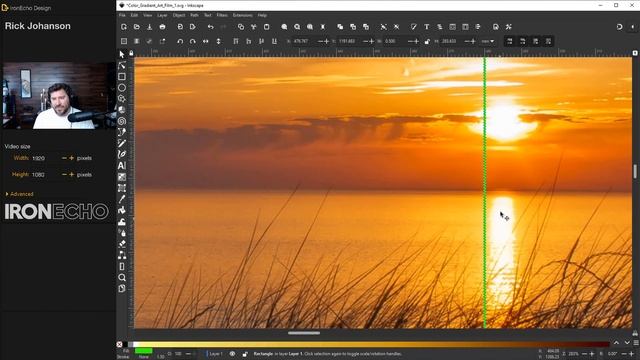640x360 pixels.
Task: Select the Calligraphy tool
Action: tap(122, 154)
